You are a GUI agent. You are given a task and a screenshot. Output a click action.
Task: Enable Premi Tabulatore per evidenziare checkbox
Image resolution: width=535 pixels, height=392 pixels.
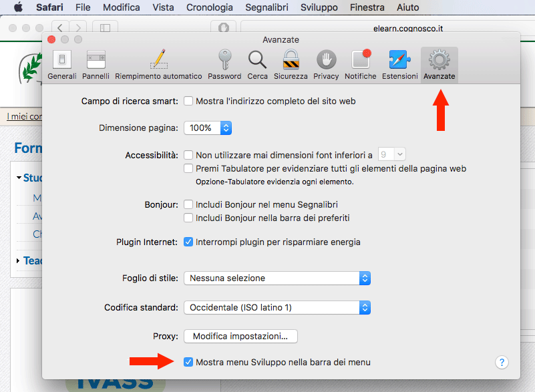[188, 168]
